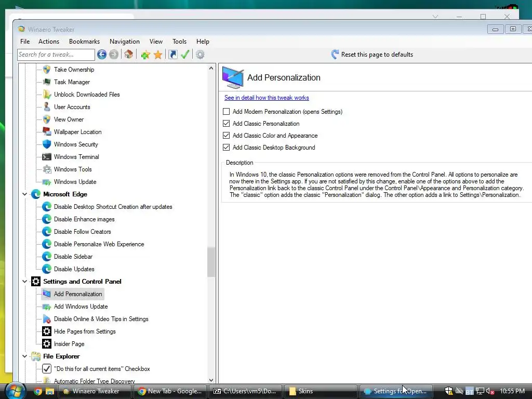Open the Bookmarks menu
The image size is (532, 399).
85,42
